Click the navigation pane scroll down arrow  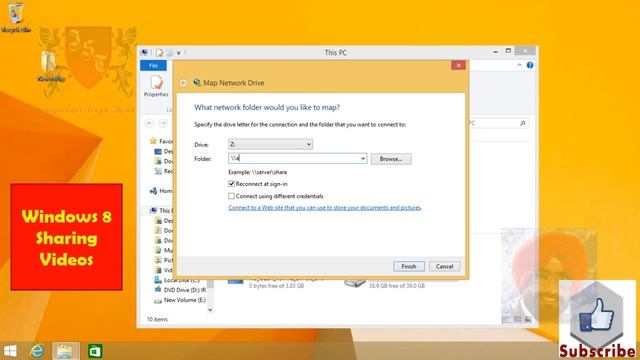click(210, 310)
